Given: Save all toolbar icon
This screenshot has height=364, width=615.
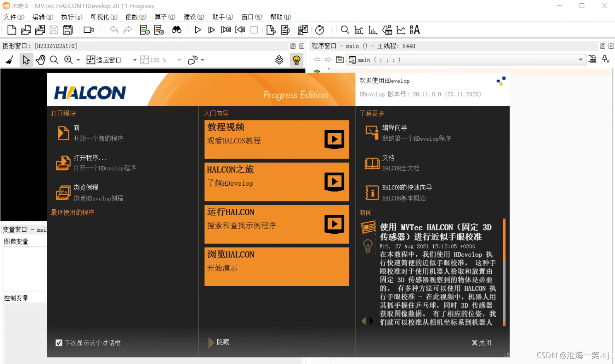Looking at the screenshot, I should 68,30.
